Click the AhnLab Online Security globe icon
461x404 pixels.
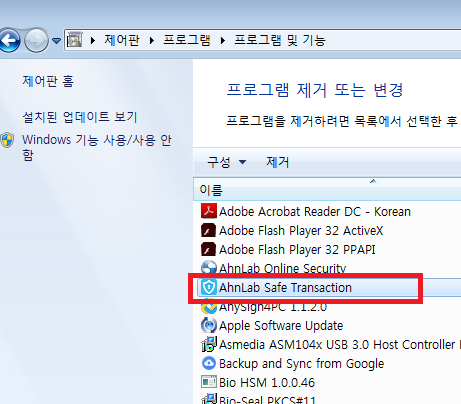click(209, 268)
